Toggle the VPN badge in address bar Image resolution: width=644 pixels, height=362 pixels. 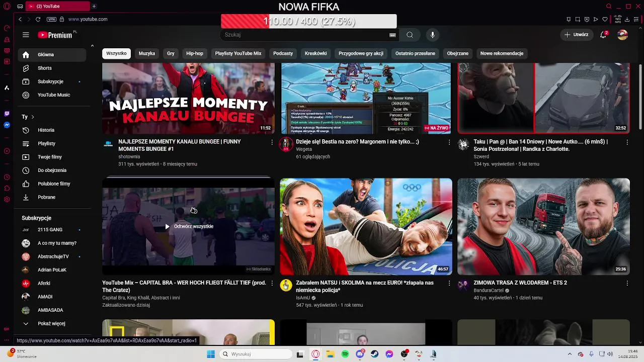point(51,19)
